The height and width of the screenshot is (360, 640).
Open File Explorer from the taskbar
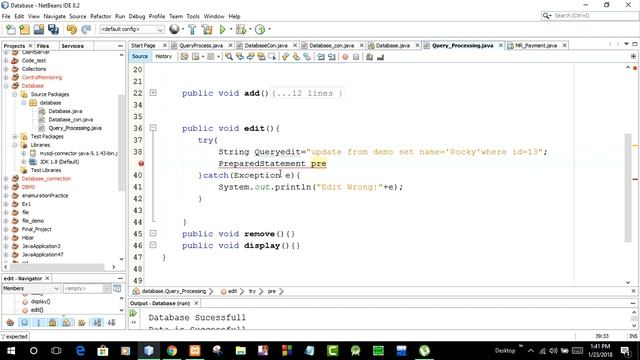[241, 351]
